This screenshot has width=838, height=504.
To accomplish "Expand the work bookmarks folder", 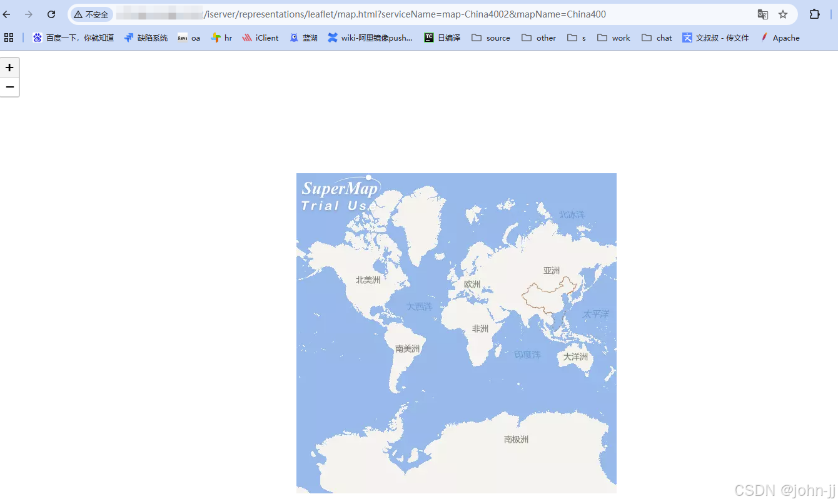I will click(x=613, y=38).
